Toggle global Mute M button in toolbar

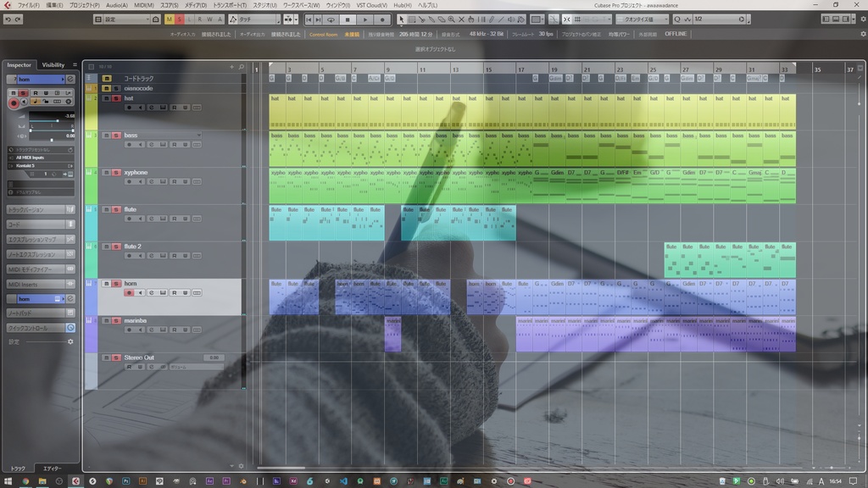(x=169, y=19)
